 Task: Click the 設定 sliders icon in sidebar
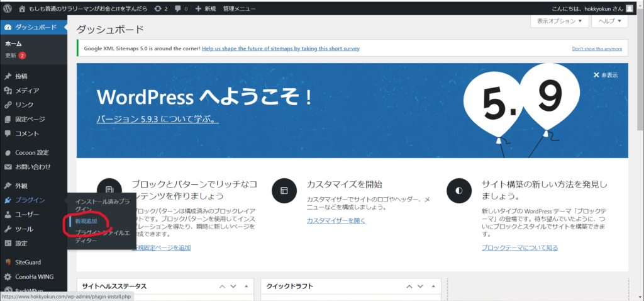coord(8,244)
